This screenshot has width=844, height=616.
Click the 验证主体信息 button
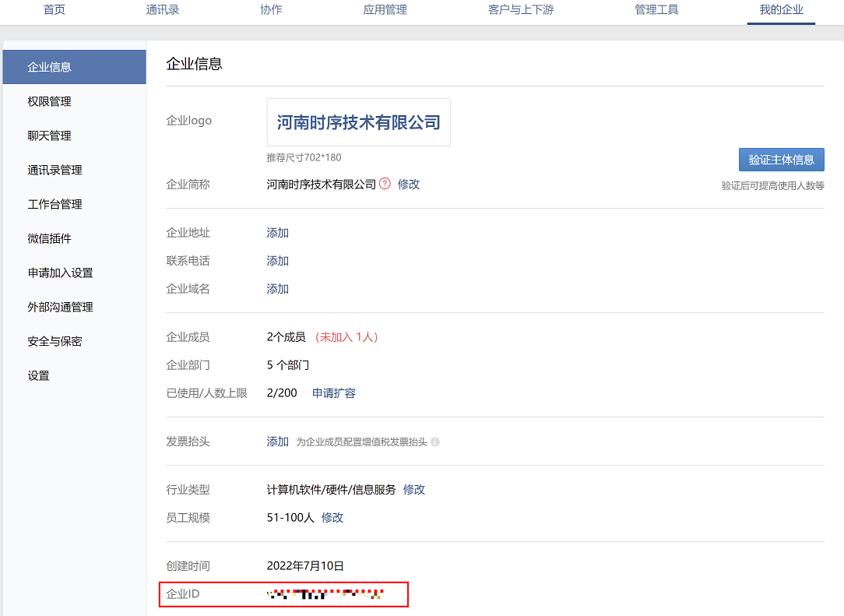point(781,160)
